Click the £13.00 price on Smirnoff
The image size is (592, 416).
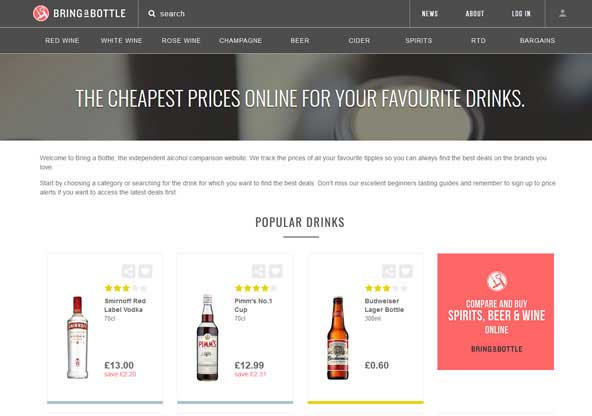pyautogui.click(x=119, y=365)
